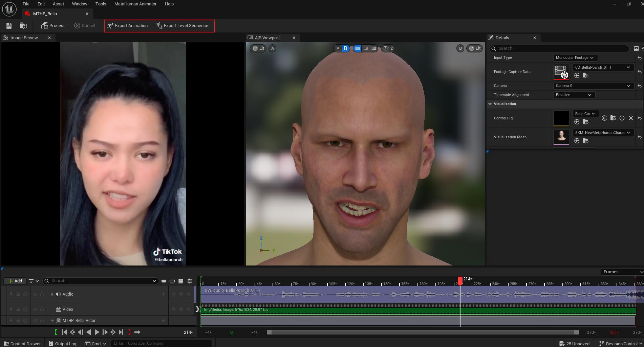
Task: Collapse the Visualization section
Action: tap(490, 104)
